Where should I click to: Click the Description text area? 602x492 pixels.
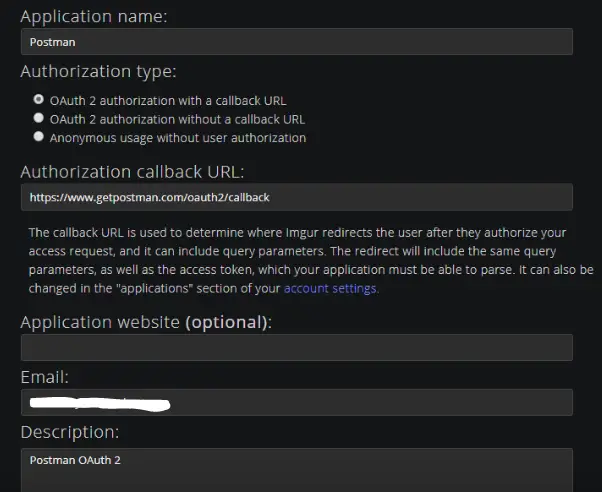coord(297,470)
